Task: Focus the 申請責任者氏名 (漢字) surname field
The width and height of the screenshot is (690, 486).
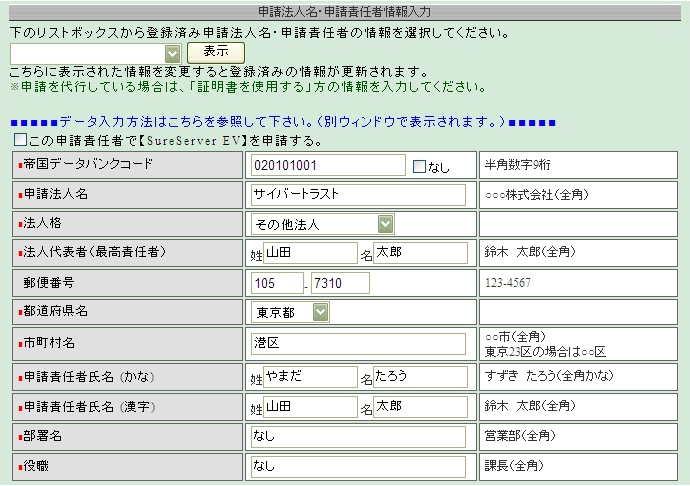Action: 310,407
